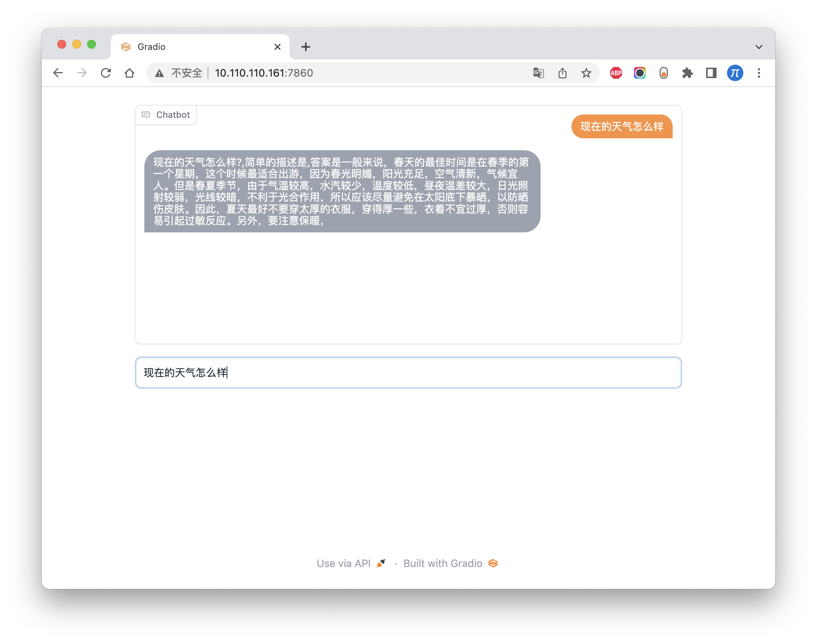The height and width of the screenshot is (644, 817).
Task: Click the address bar URL
Action: 264,73
